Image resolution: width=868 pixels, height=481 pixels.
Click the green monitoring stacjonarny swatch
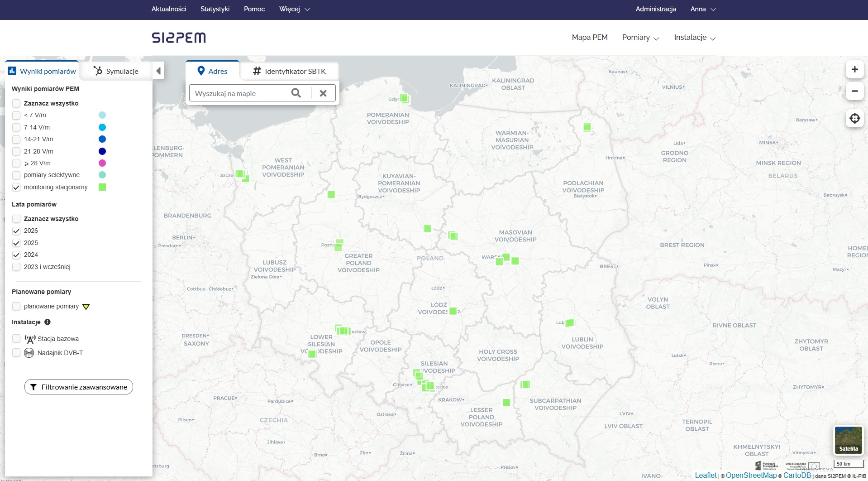102,187
